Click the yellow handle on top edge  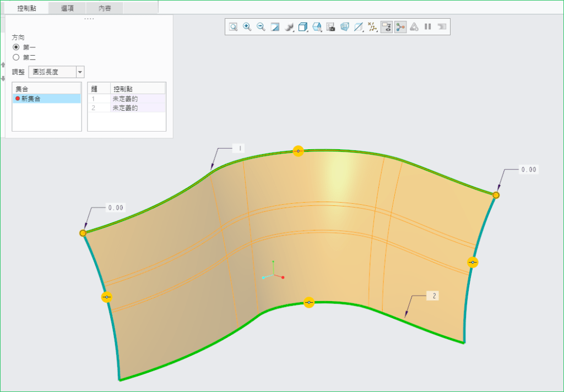tap(298, 151)
